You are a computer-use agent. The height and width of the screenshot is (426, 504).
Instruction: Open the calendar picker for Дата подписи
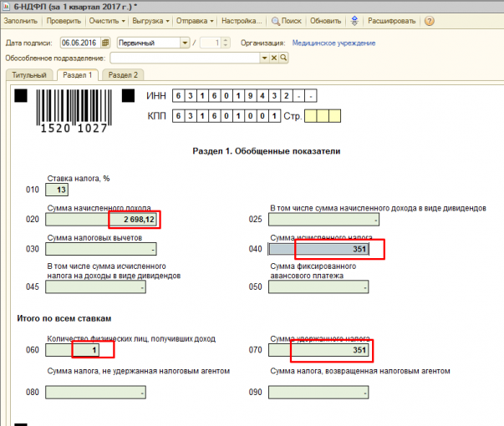[106, 43]
